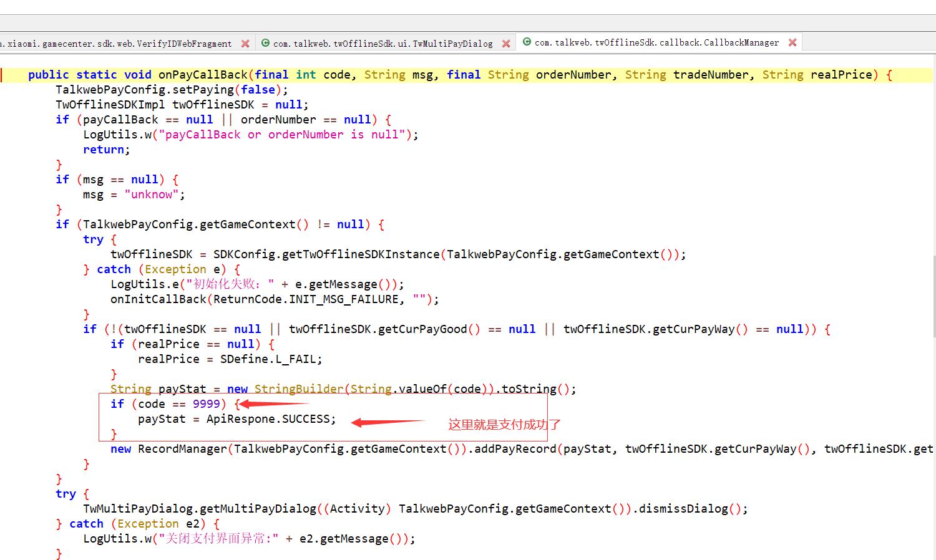Click the 'if (msg == null)' line
This screenshot has height=560, width=936.
[117, 180]
